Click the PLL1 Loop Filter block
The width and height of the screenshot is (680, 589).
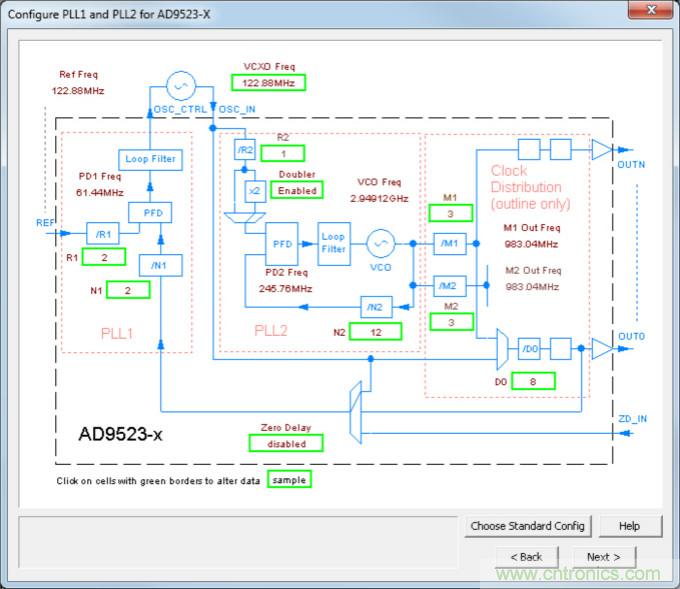point(148,159)
